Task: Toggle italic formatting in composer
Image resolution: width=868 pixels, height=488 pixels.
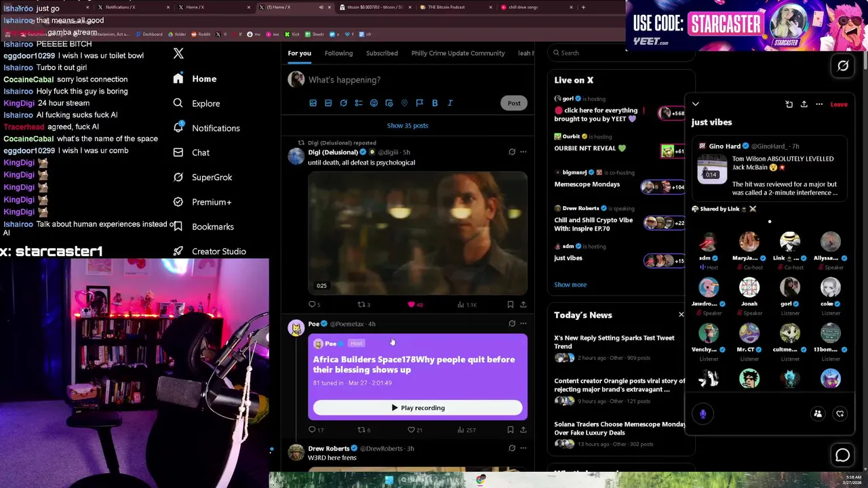Action: click(x=450, y=103)
